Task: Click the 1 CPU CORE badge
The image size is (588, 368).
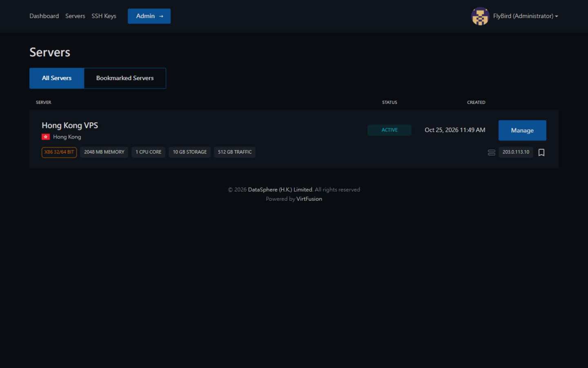Action: point(149,152)
